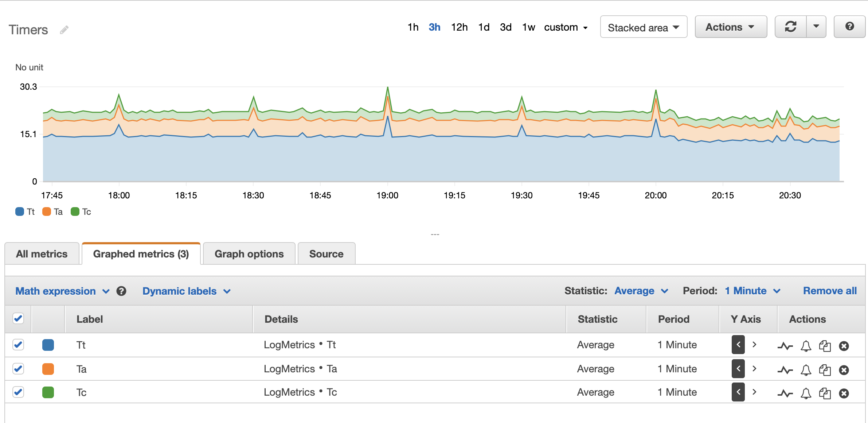868x423 pixels.
Task: Apply anomaly detection icon in Tt row
Action: point(785,346)
